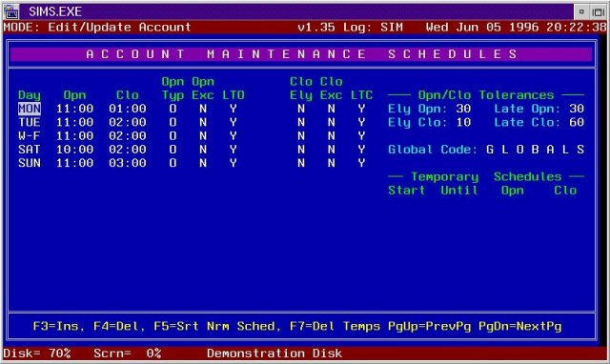Select MON Opn Typ value O

coord(173,109)
